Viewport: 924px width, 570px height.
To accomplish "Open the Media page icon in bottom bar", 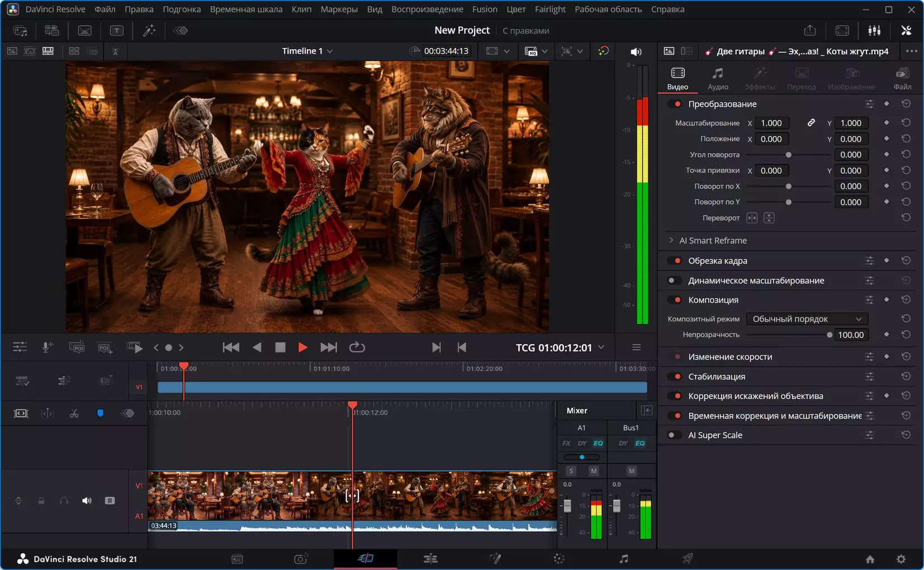I will pos(237,559).
